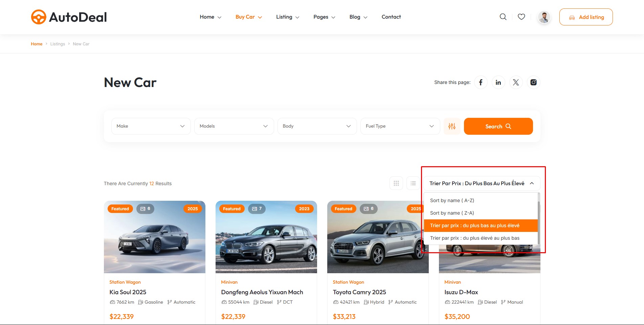Click Minivan category above Isuzu D-Max

coord(452,282)
